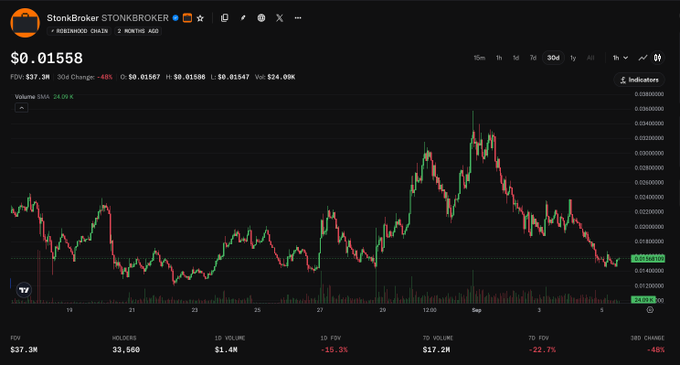
Task: Open the token website via the globe icon
Action: pos(261,18)
